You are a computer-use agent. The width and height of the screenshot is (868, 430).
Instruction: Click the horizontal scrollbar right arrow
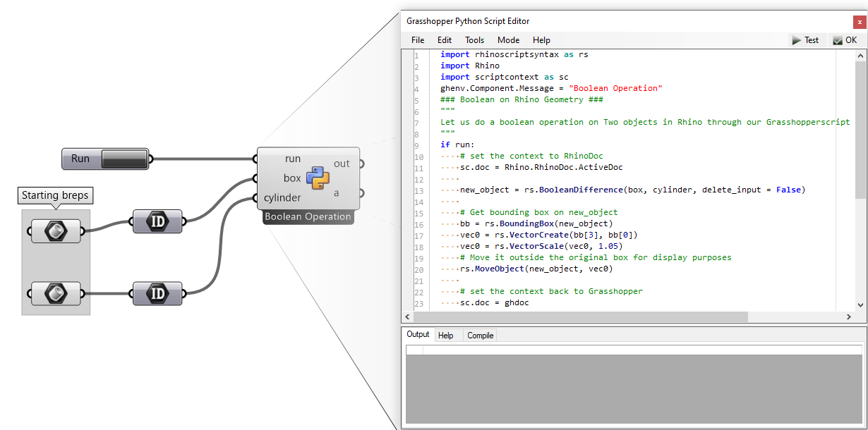coord(849,317)
